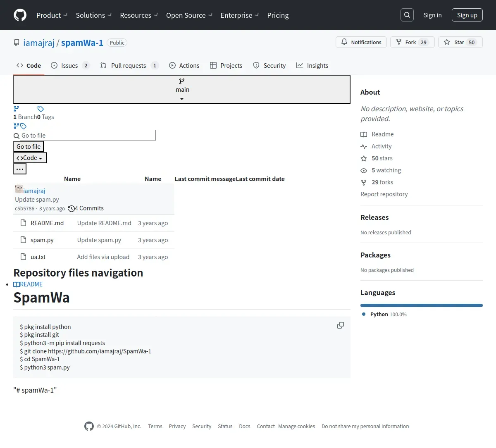Viewport: 496px width, 448px height.
Task: Open commit history clock icon
Action: [71, 209]
